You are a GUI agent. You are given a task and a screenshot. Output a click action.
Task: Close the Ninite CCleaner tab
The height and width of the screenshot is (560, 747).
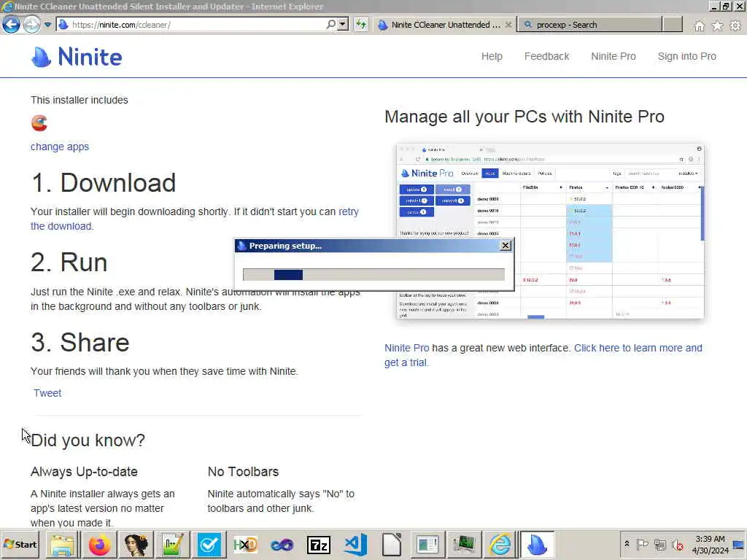(x=508, y=25)
